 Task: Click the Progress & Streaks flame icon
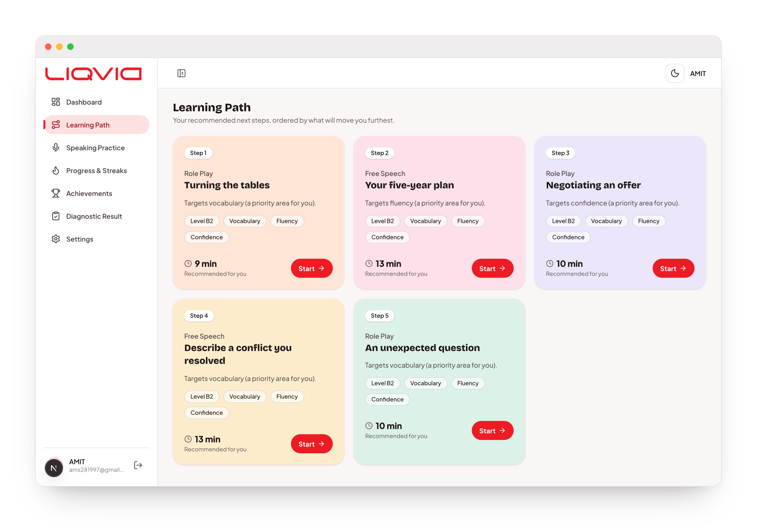(56, 170)
